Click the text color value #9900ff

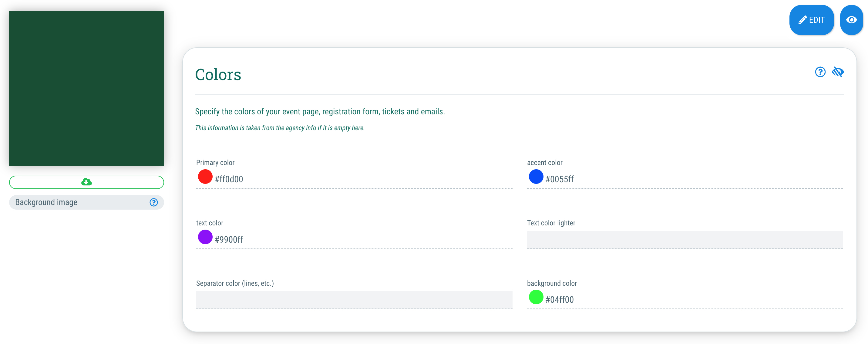point(229,240)
